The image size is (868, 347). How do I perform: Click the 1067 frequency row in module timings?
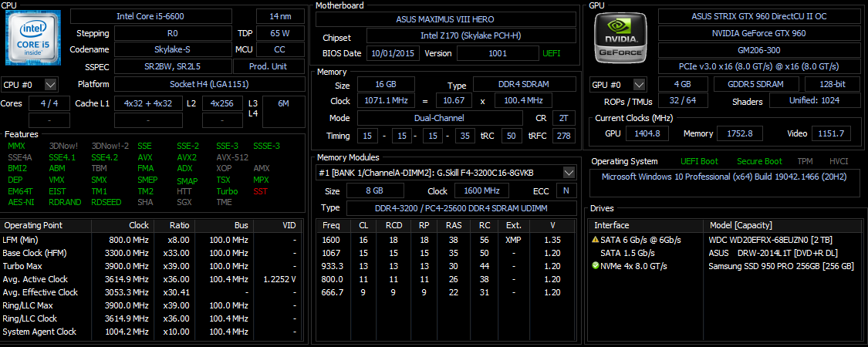pos(448,253)
